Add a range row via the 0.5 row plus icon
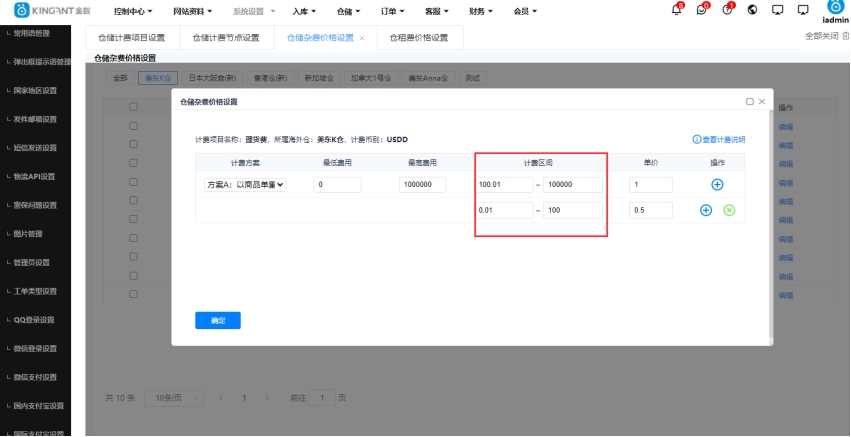The image size is (851, 437). coord(706,210)
